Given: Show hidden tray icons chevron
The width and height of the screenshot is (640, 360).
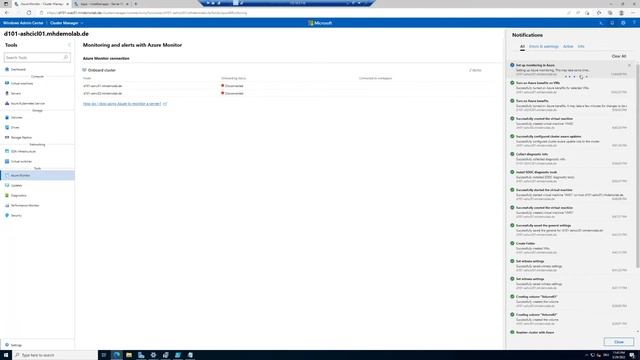Looking at the screenshot, I should [587, 355].
